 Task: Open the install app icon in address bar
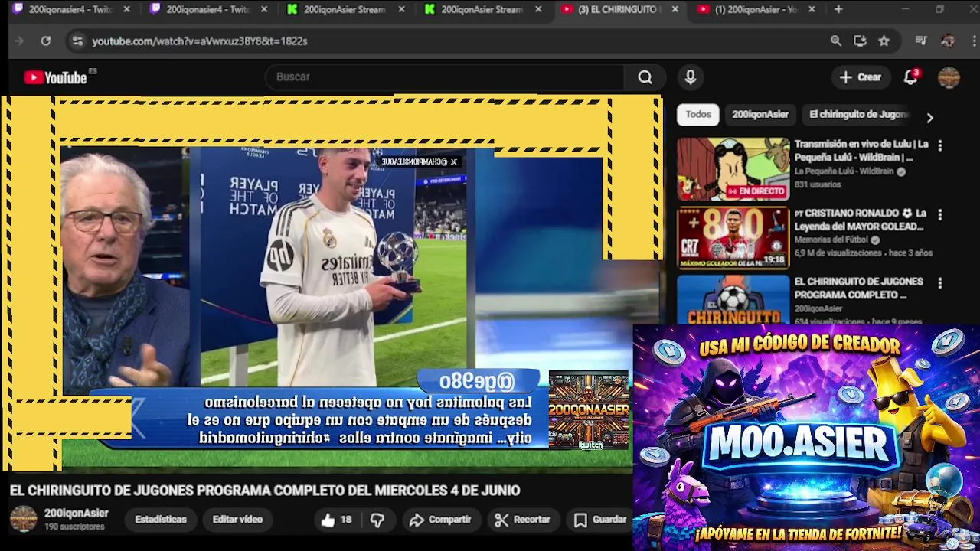click(860, 41)
